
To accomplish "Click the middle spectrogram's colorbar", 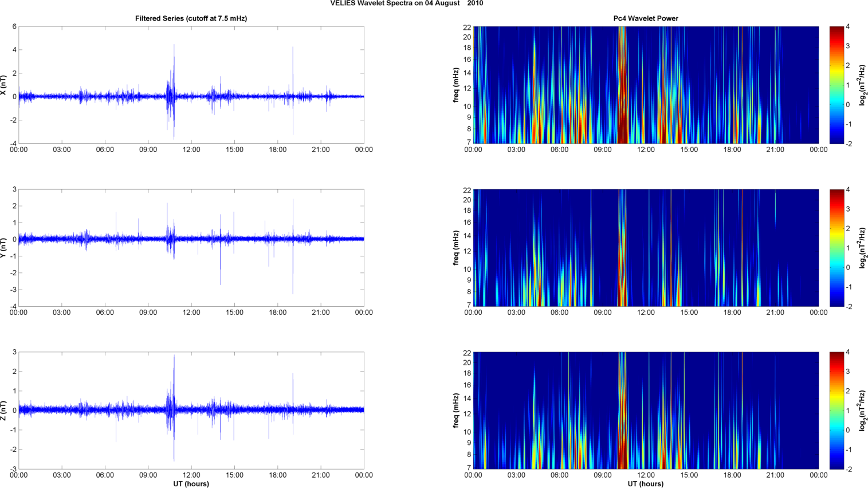I will point(836,248).
